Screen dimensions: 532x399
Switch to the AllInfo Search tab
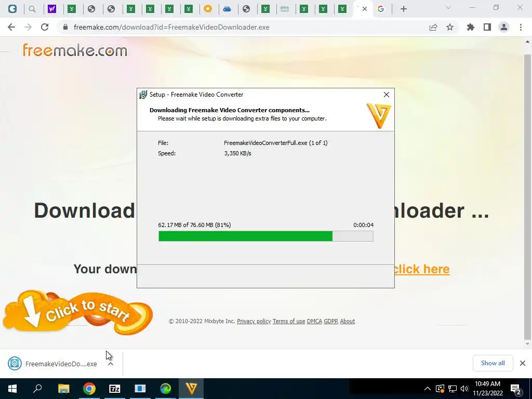coord(285,9)
